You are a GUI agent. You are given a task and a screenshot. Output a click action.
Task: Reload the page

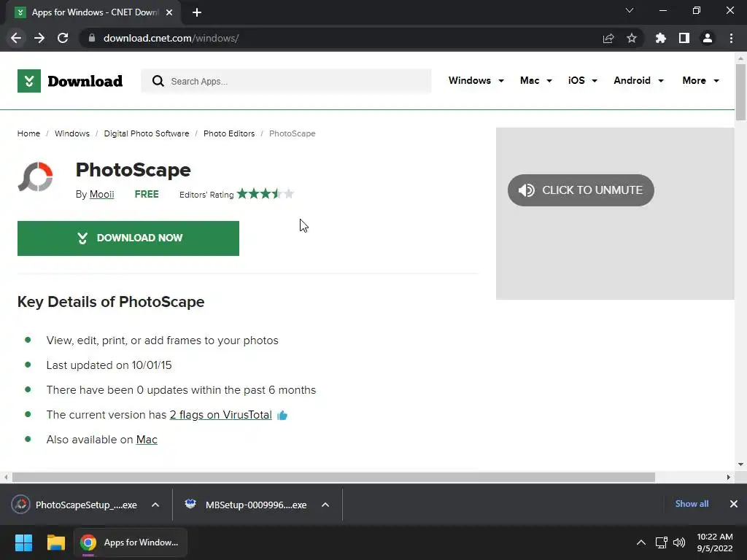click(x=63, y=38)
